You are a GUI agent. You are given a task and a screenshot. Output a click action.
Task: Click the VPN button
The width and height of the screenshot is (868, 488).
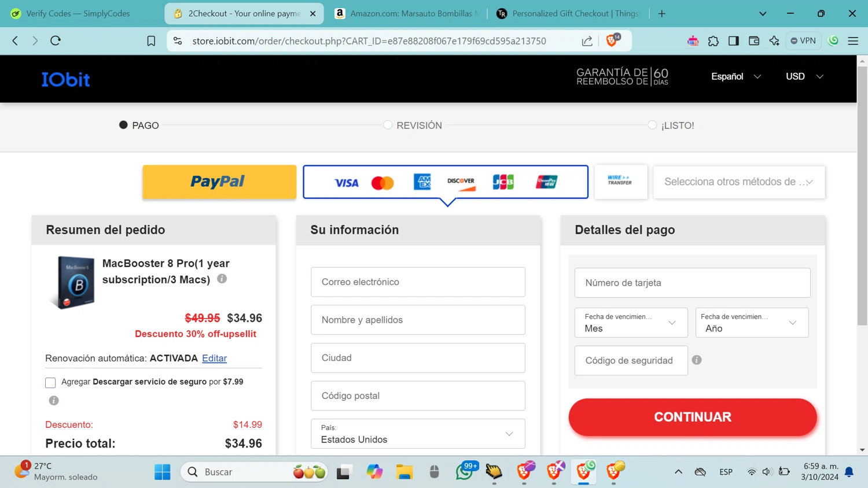point(803,40)
